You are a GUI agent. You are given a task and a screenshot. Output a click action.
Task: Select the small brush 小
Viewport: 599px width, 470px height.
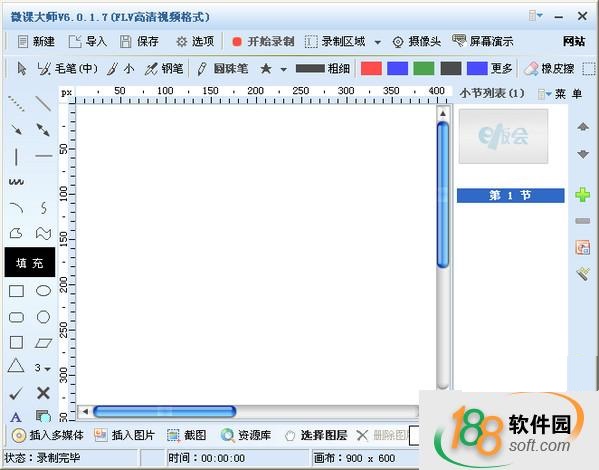click(x=120, y=69)
